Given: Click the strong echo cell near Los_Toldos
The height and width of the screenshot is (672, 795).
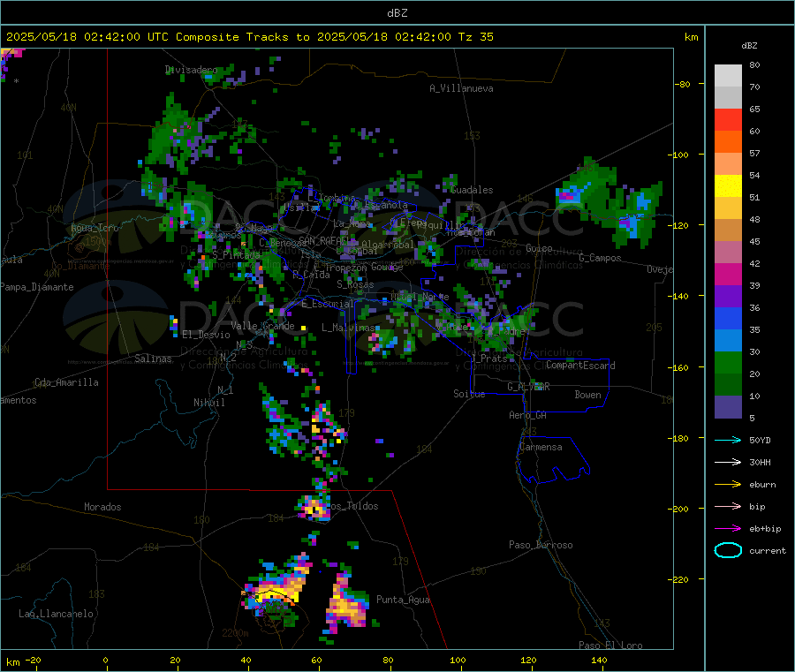Looking at the screenshot, I should coord(314,508).
